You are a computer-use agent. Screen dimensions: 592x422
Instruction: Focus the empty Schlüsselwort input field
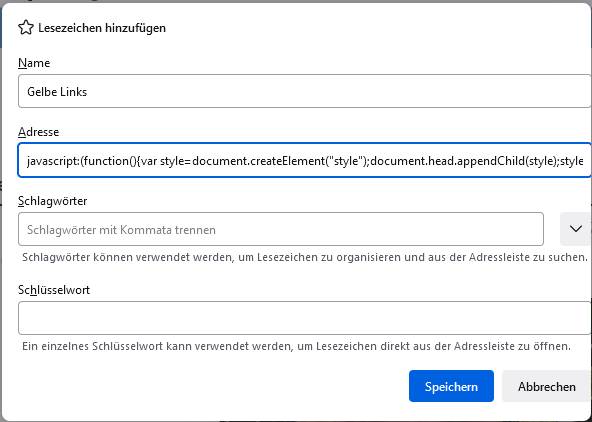304,318
